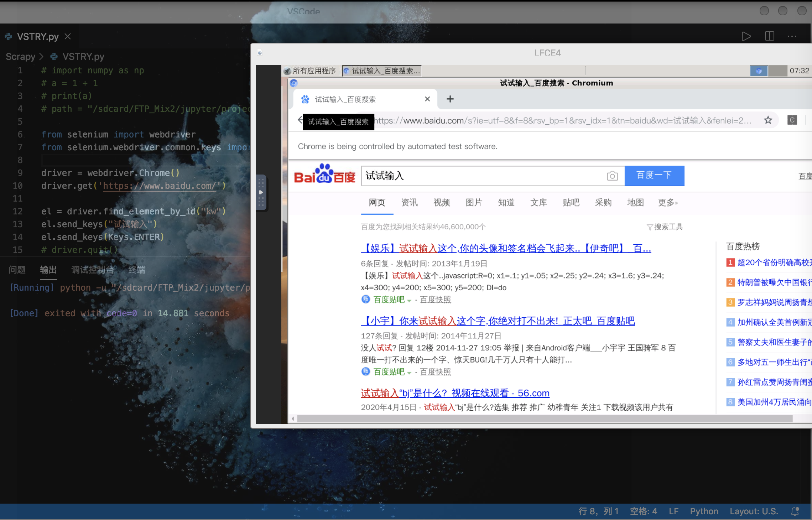812x520 pixels.
Task: Open the 56.com video result link
Action: pyautogui.click(x=455, y=393)
